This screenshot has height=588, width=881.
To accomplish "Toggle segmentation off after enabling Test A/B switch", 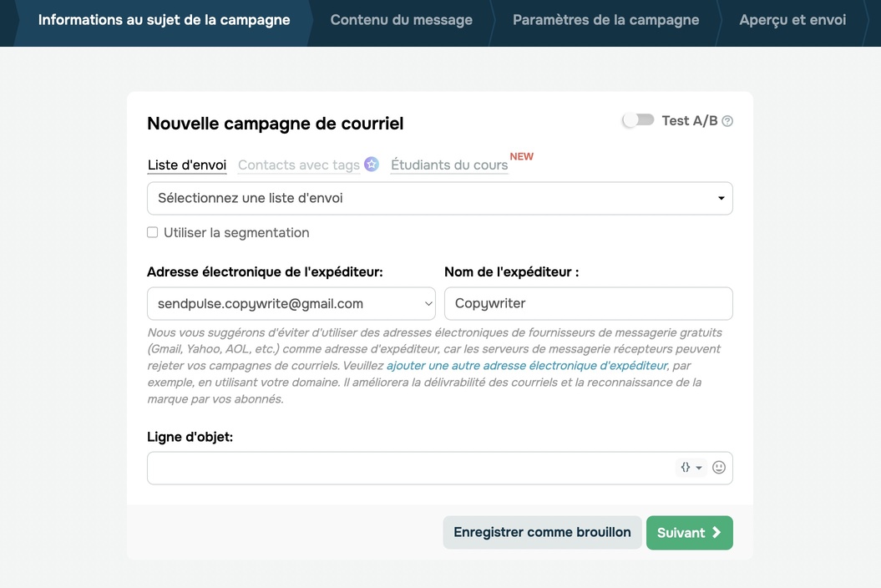I will [153, 231].
